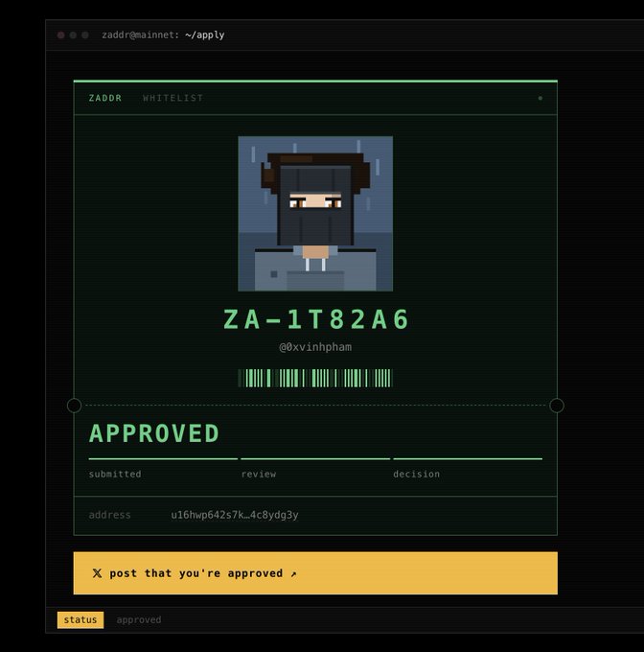The height and width of the screenshot is (652, 644).
Task: Click the yellow status badge in bottom bar
Action: coord(80,620)
